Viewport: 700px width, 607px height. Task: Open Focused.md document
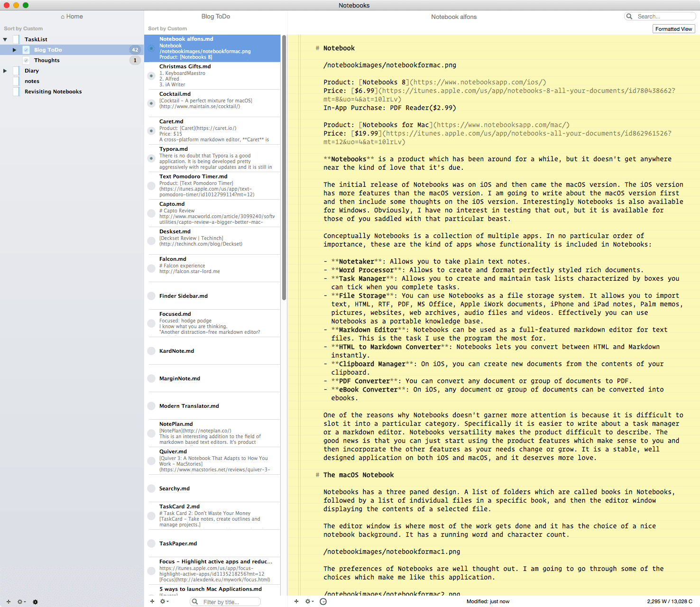(212, 323)
